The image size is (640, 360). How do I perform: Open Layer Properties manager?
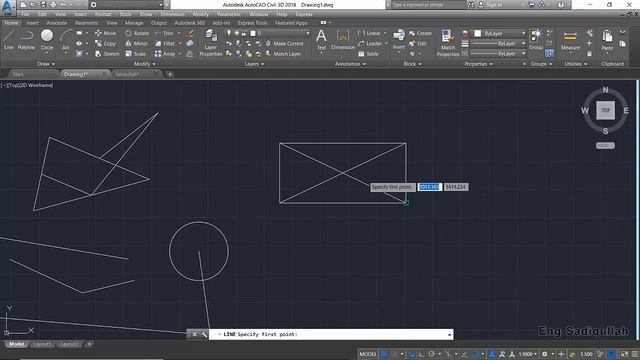[x=211, y=43]
